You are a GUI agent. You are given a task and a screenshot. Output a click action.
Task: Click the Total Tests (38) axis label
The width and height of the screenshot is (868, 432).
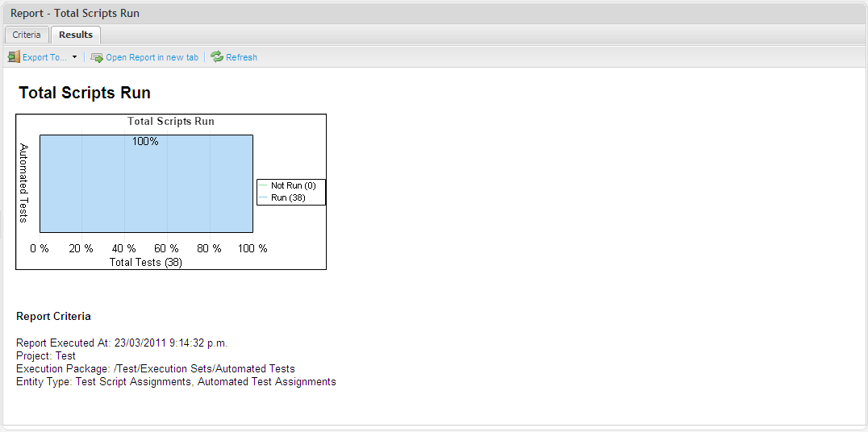click(x=146, y=262)
